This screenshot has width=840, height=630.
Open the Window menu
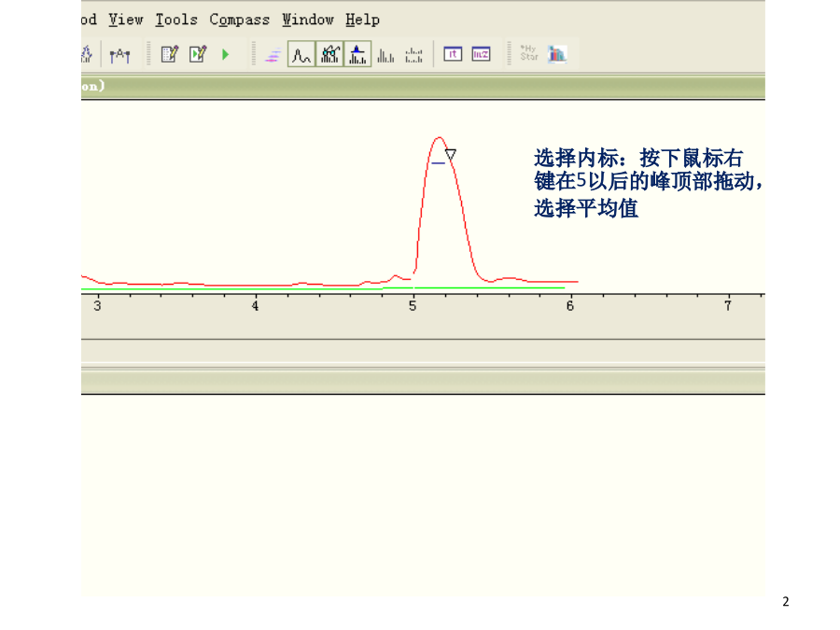click(308, 20)
